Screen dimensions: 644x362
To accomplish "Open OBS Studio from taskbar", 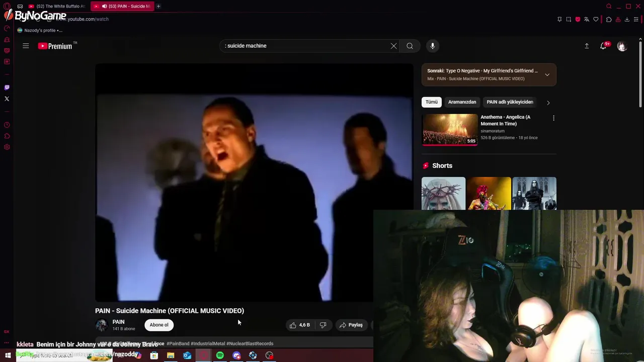I will [269, 355].
